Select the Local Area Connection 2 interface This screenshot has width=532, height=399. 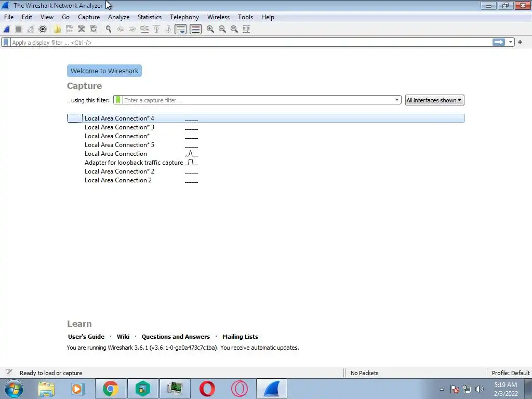266,180
